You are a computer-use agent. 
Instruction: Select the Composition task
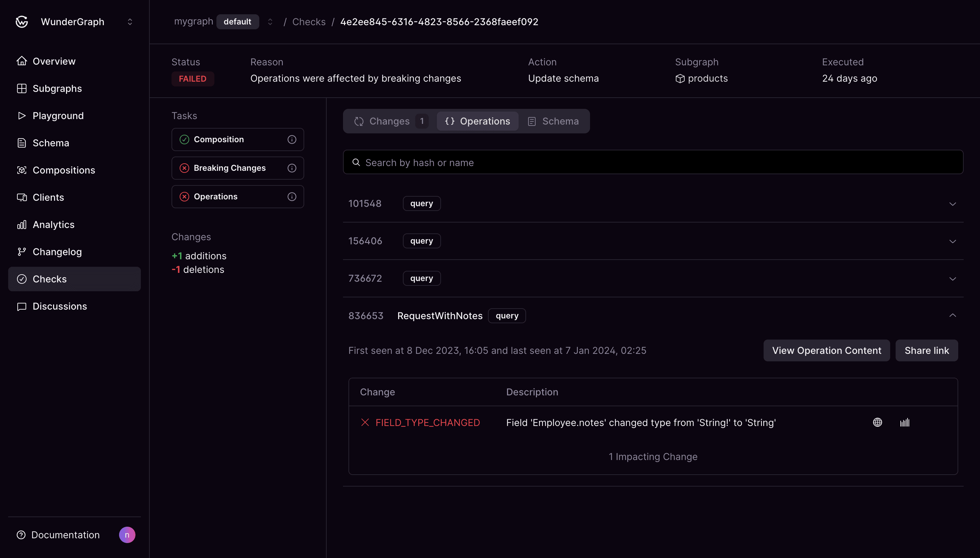point(238,139)
